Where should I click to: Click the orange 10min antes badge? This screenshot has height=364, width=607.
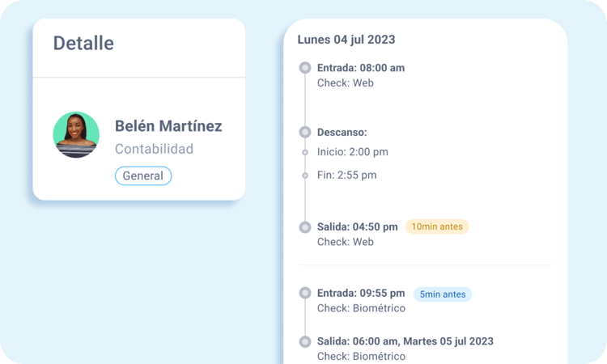(437, 227)
